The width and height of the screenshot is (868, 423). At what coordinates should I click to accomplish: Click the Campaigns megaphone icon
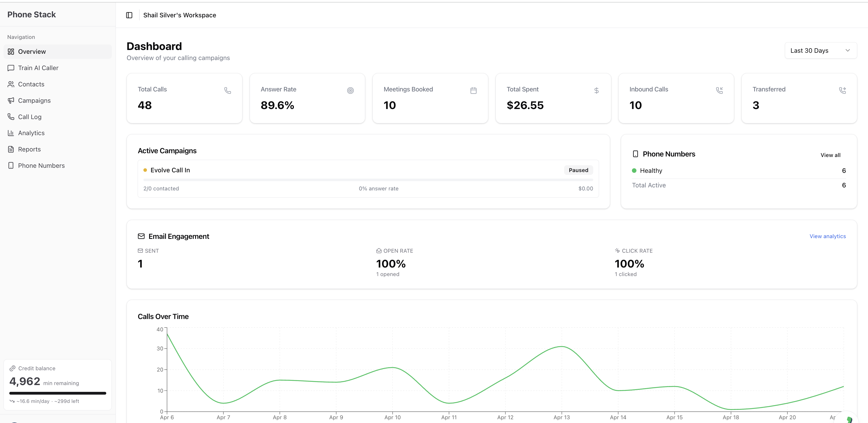(x=11, y=100)
